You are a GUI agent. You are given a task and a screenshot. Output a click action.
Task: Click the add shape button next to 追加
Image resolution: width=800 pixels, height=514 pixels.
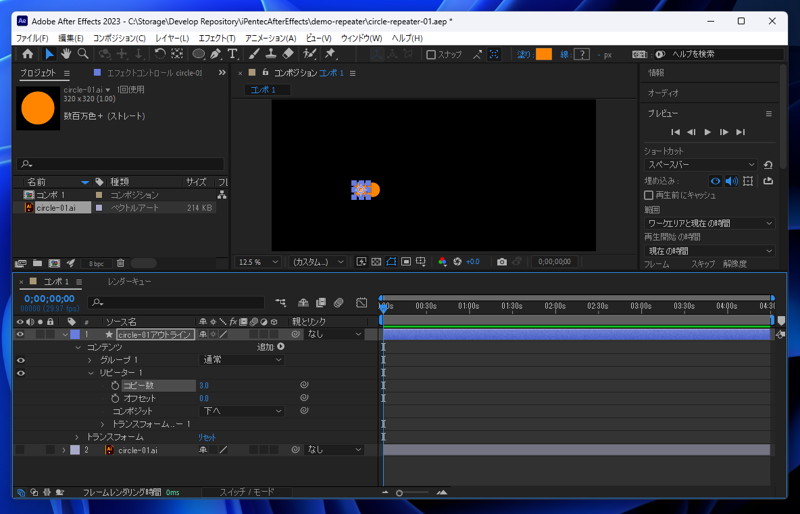(281, 347)
